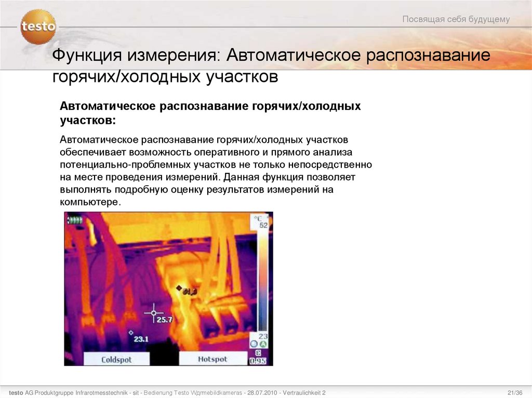Viewport: 532px width, 398px height.
Task: Click the °C unit label
Action: click(258, 218)
